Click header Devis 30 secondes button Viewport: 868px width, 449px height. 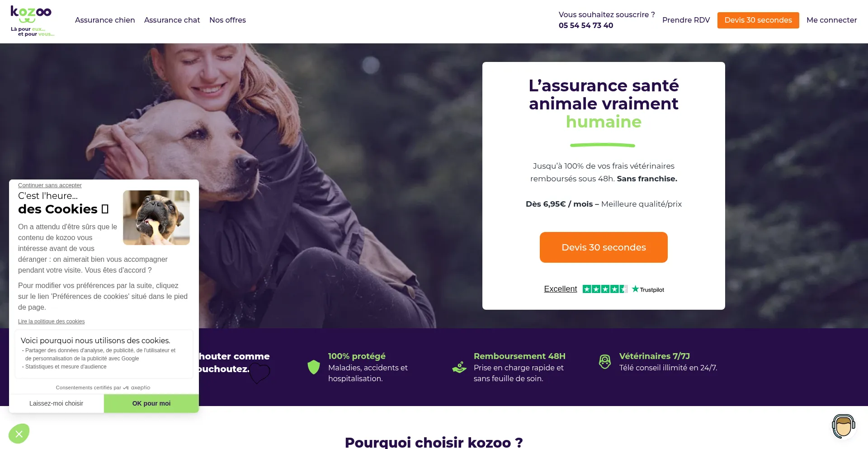(x=758, y=20)
